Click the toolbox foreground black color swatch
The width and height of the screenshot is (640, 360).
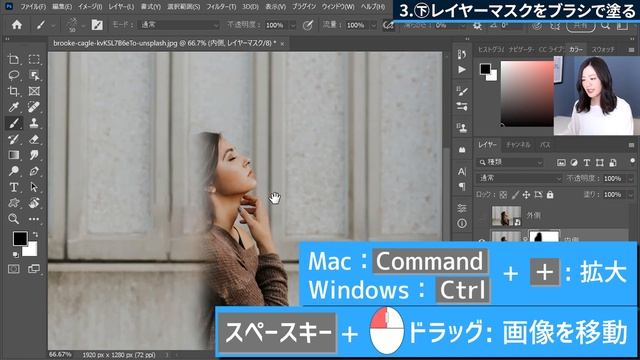coord(20,238)
